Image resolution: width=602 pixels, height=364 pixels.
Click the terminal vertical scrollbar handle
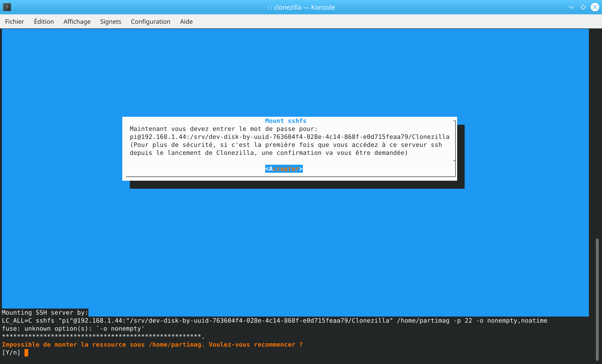(597, 299)
